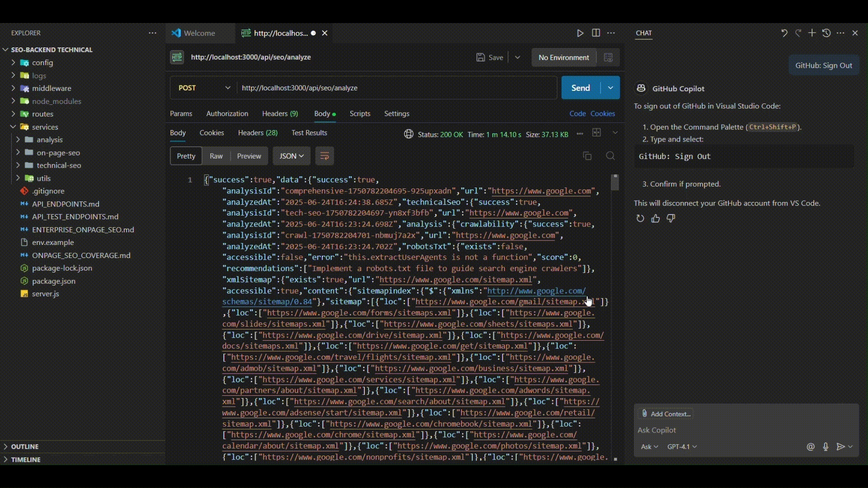Copy the response body with copy icon
The width and height of the screenshot is (868, 488).
tap(587, 156)
